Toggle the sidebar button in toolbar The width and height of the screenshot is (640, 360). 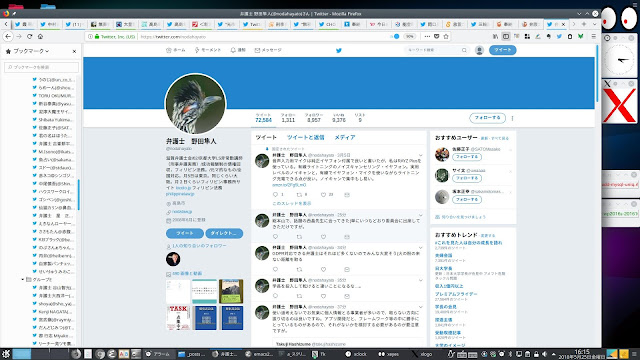point(506,36)
